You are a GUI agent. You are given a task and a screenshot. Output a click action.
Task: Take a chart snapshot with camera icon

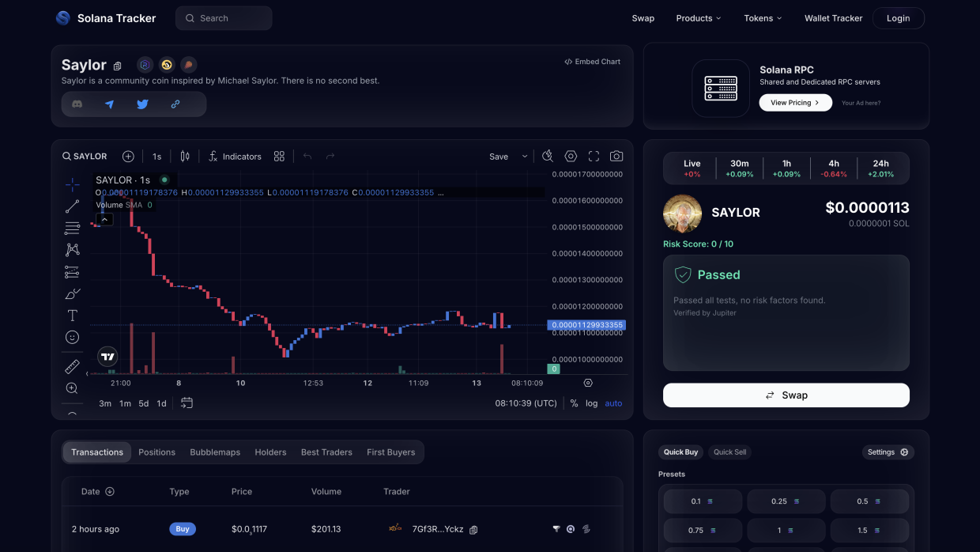coord(616,157)
